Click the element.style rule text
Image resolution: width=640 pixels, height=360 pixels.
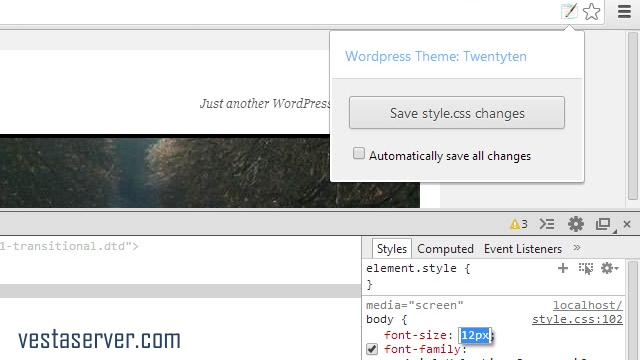click(418, 269)
